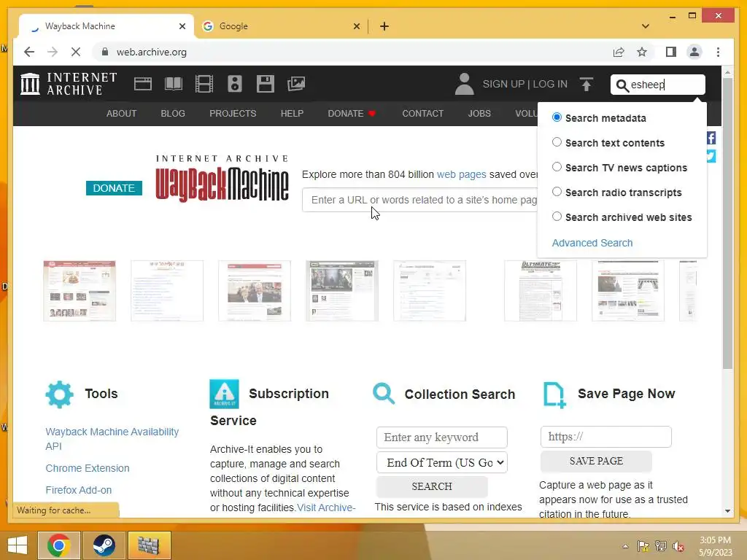Open the Chrome Extension link
Viewport: 747px width, 560px height.
tap(88, 468)
